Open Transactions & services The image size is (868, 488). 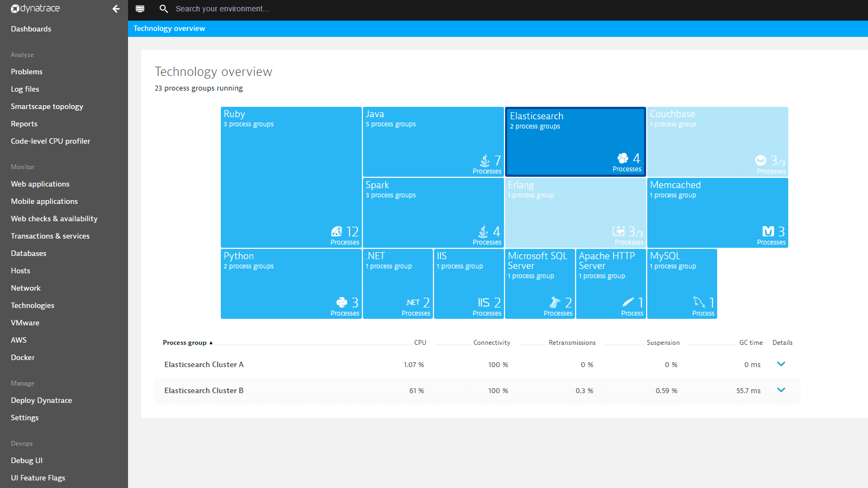pyautogui.click(x=50, y=236)
